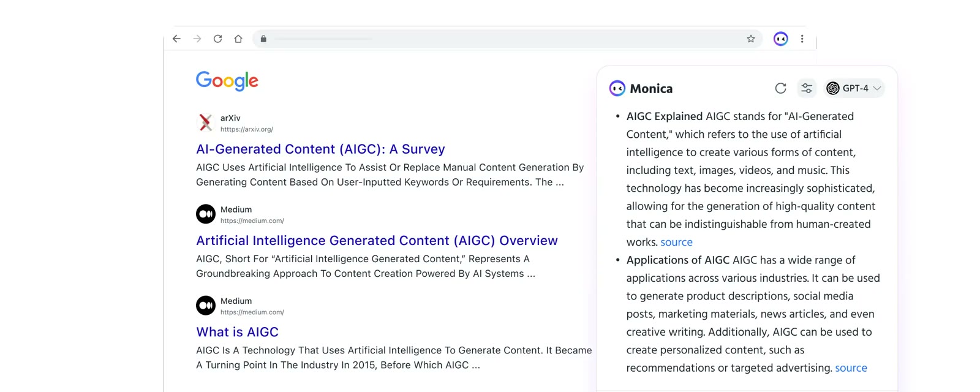Open source link after AIGC Explained paragraph
Screen dimensions: 980x392
(676, 242)
